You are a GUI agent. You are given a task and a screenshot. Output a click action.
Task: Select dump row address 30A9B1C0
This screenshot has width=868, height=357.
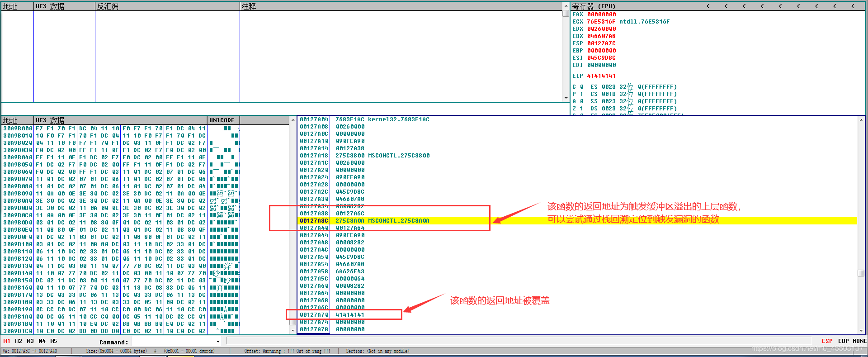click(18, 331)
